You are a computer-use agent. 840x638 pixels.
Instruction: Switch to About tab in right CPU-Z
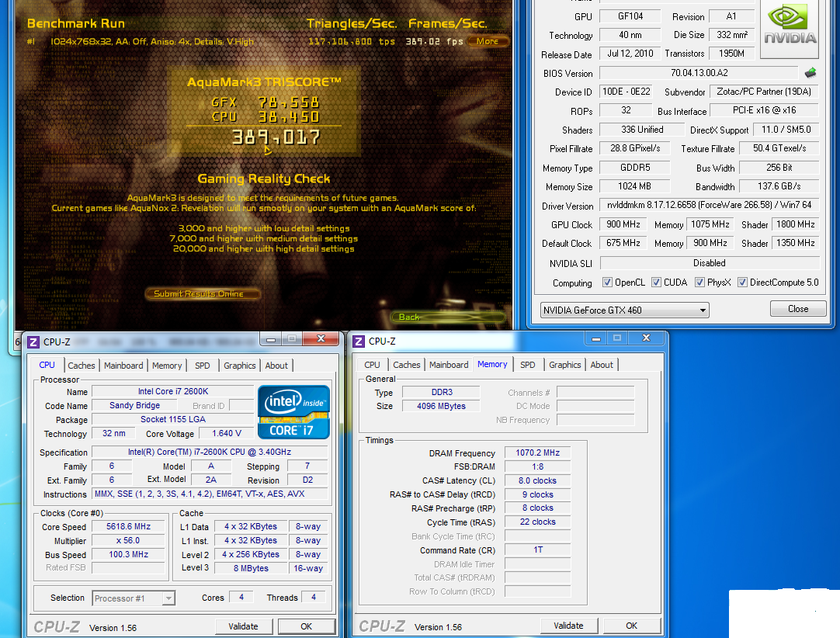[x=602, y=365]
